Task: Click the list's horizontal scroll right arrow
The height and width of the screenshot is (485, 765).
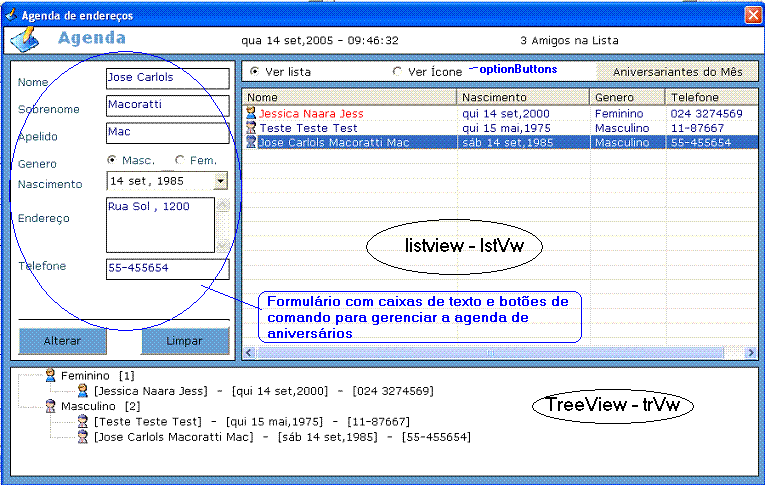Action: (x=751, y=352)
